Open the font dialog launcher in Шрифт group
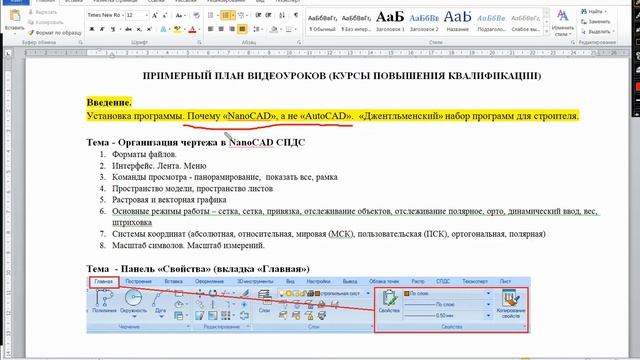Image resolution: width=640 pixels, height=360 pixels. click(200, 42)
